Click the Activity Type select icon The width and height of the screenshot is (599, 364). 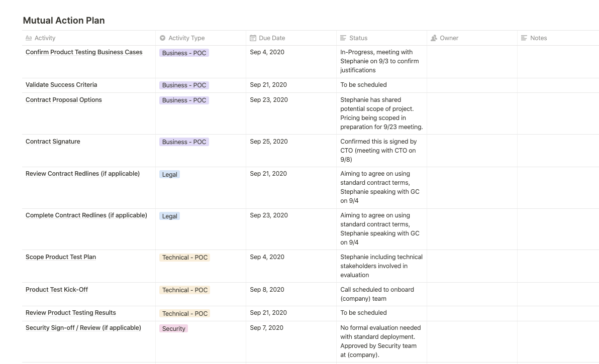pyautogui.click(x=163, y=38)
